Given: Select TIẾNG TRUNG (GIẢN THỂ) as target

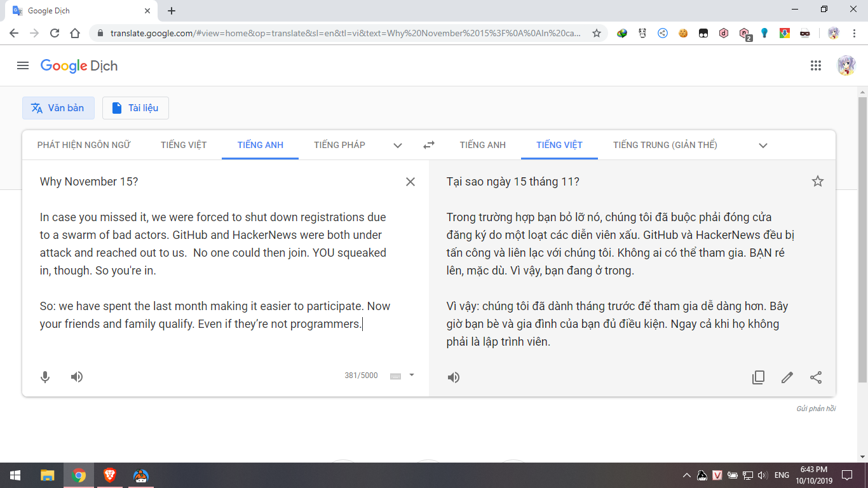Looking at the screenshot, I should (x=665, y=145).
